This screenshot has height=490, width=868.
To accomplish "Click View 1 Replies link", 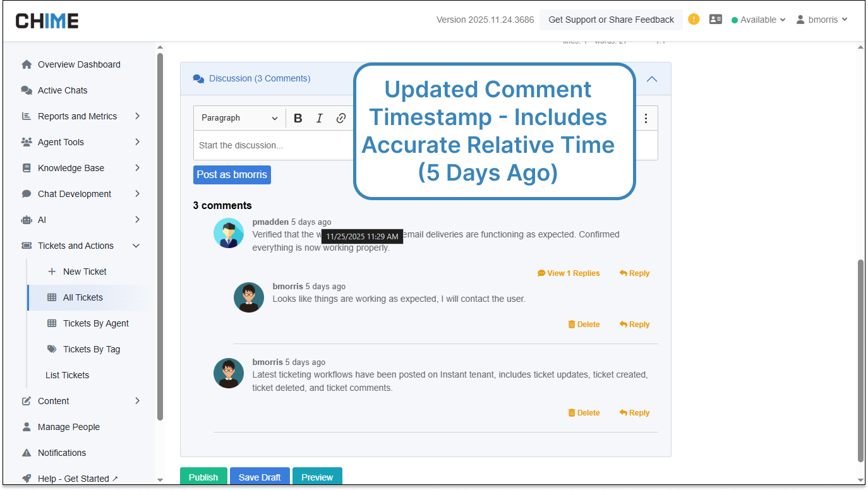I will pos(569,273).
